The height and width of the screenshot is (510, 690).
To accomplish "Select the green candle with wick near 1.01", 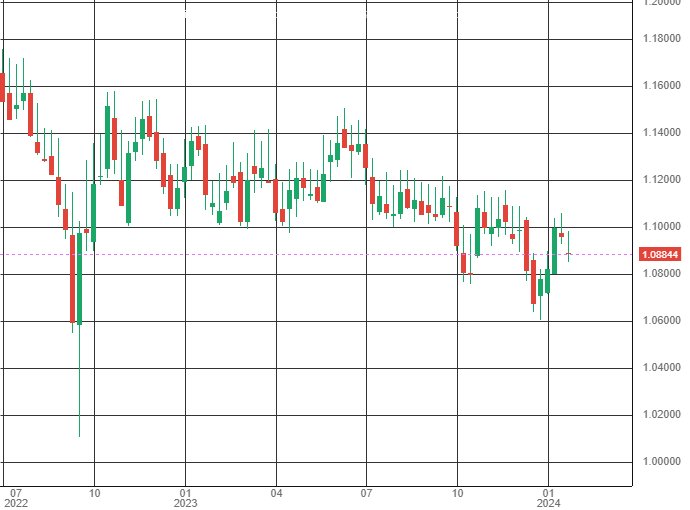I will (80, 279).
